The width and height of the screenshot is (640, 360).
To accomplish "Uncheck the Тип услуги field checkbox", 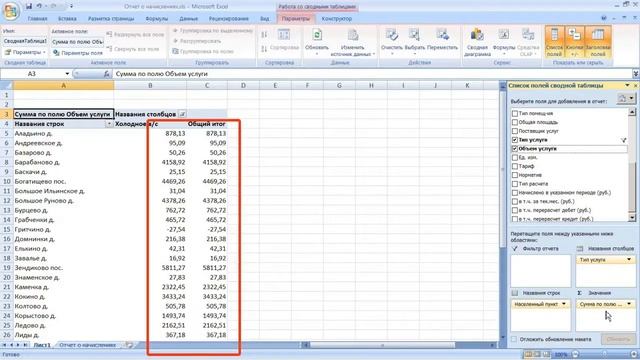I will tap(515, 140).
